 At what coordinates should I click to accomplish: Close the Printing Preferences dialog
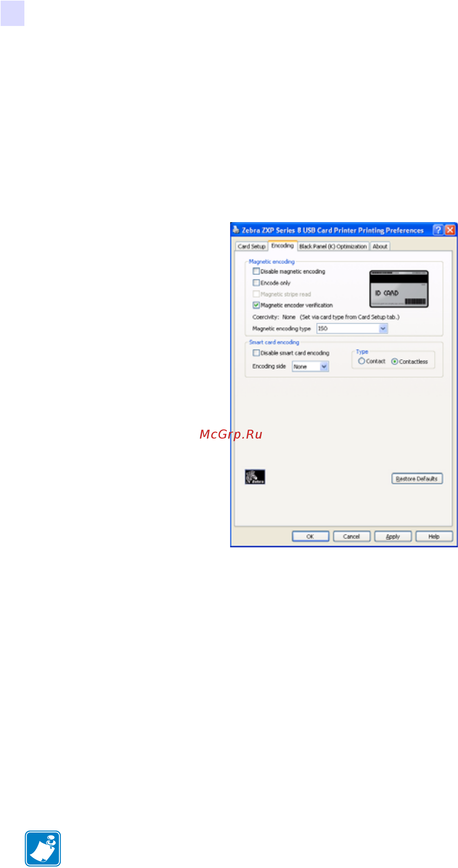pos(450,230)
